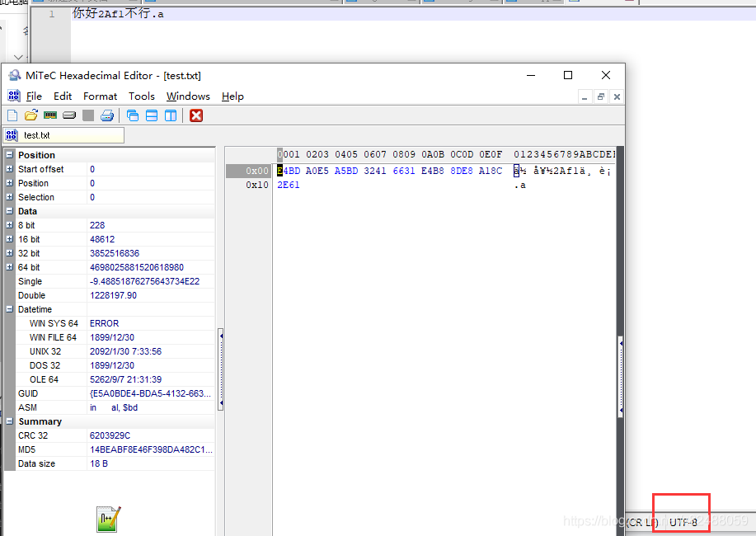This screenshot has width=756, height=536.
Task: Switch to the test.txt document tab
Action: (37, 135)
